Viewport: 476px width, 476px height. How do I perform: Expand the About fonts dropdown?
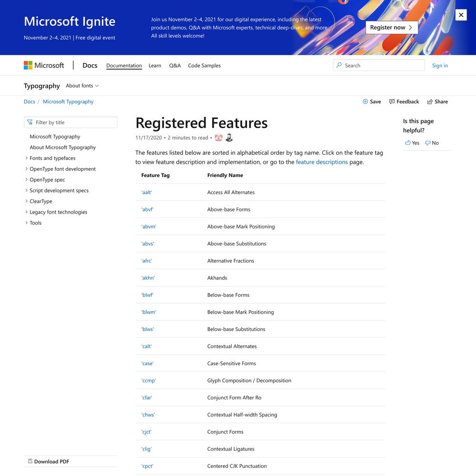coord(82,86)
